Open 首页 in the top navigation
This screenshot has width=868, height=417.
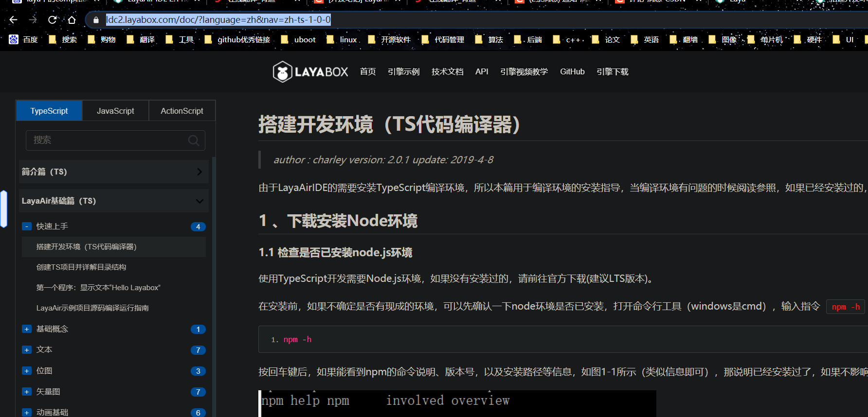pos(368,72)
